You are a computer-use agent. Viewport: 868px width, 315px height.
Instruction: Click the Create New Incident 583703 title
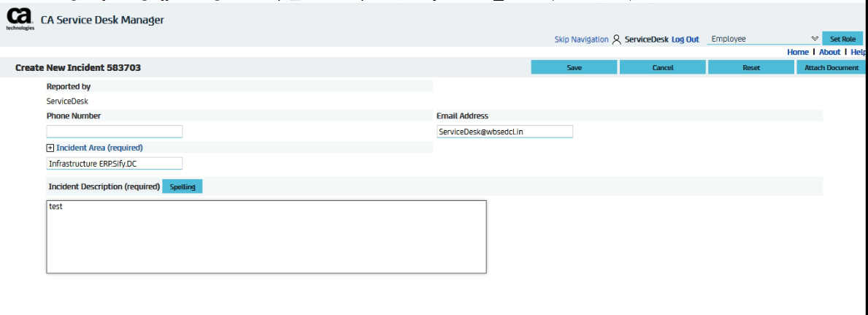78,68
